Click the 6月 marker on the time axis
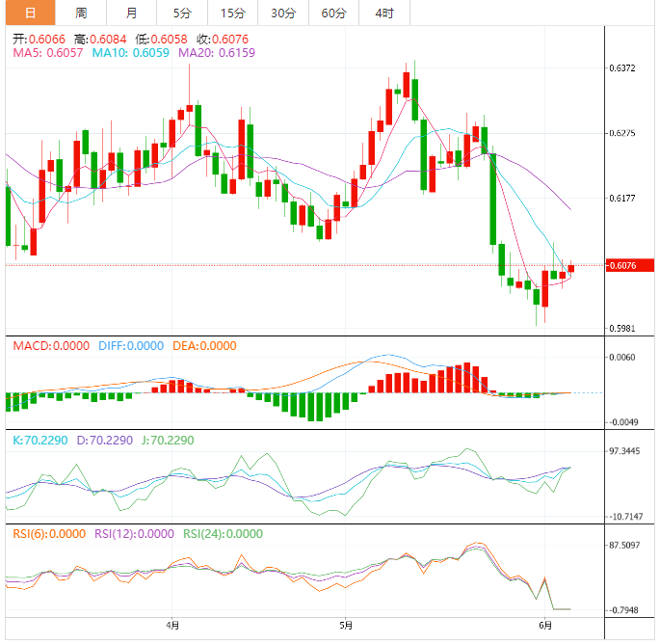 tap(546, 624)
